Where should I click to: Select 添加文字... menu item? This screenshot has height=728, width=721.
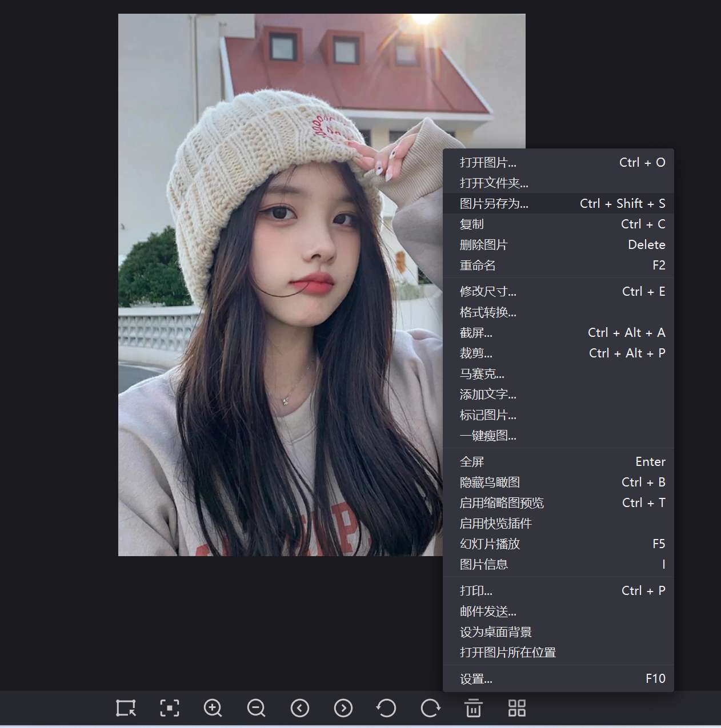(x=558, y=395)
